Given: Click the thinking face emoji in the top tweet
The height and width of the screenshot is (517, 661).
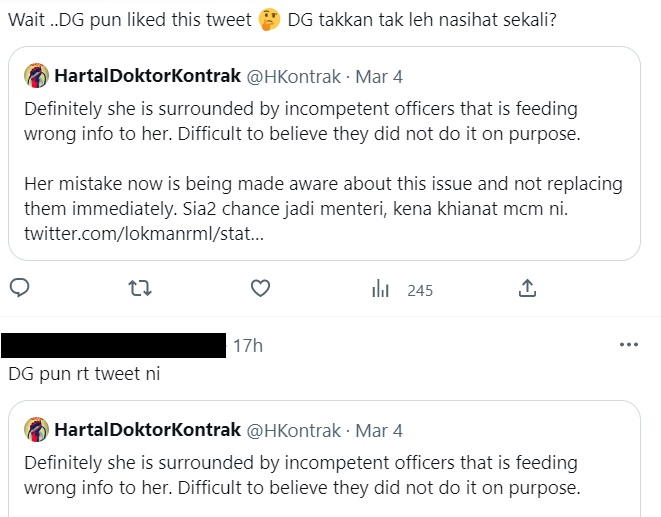Looking at the screenshot, I should tap(267, 22).
